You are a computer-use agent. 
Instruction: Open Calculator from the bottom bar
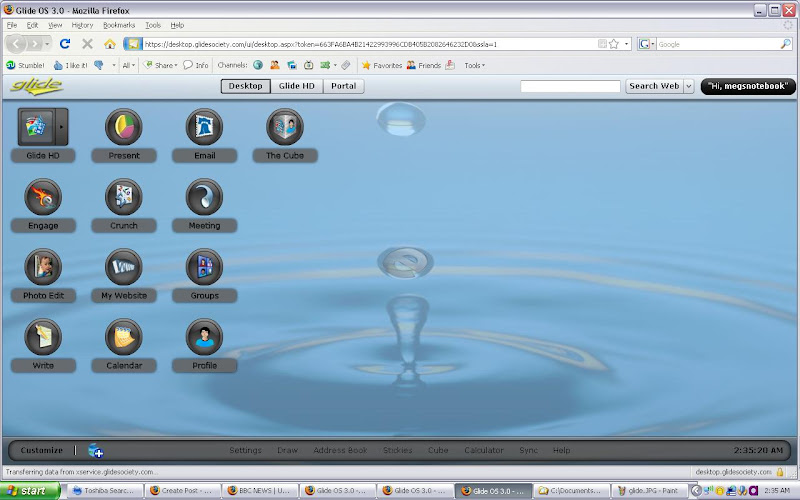coord(484,450)
